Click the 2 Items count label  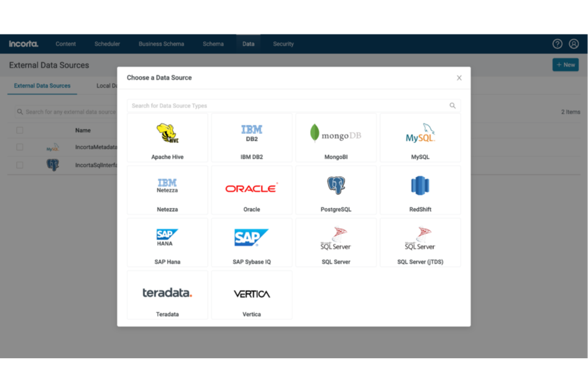click(x=571, y=112)
